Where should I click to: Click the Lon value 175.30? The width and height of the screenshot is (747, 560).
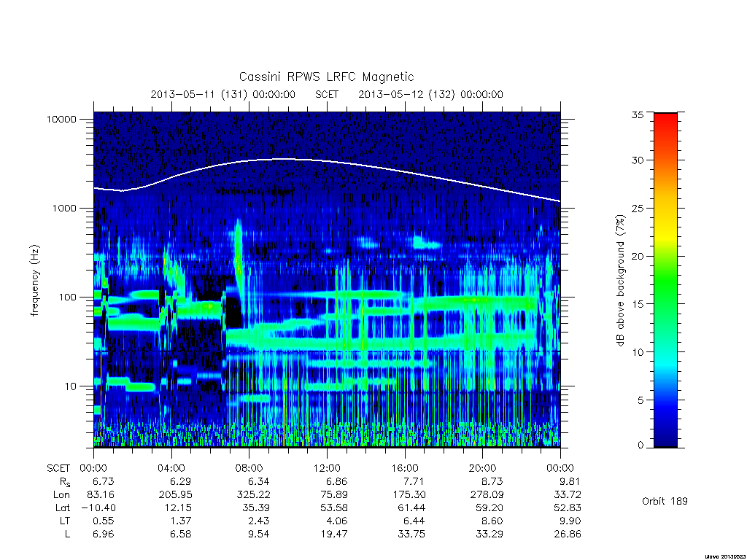tap(409, 495)
